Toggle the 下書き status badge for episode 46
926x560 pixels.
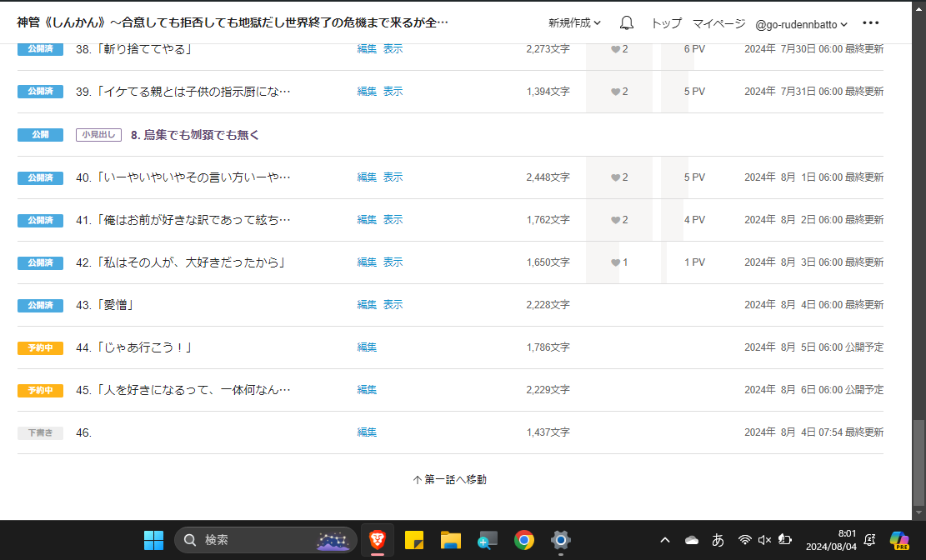(x=40, y=432)
